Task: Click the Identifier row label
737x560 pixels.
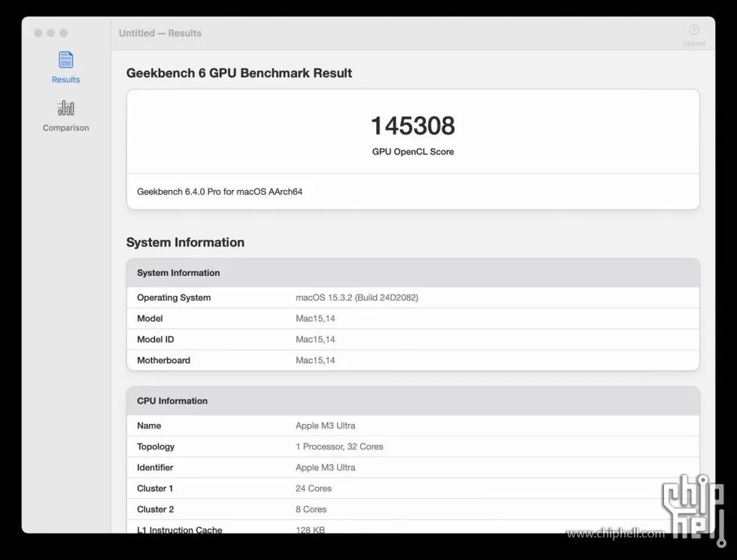Action: [155, 468]
